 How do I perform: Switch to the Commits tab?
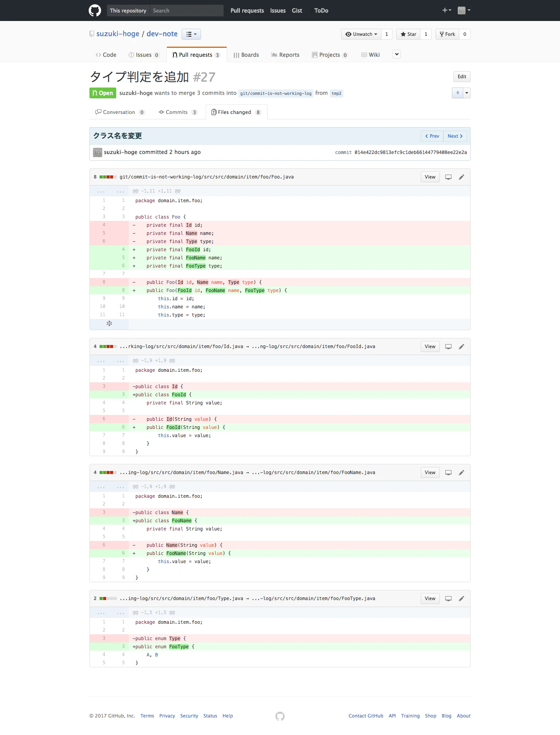[178, 112]
